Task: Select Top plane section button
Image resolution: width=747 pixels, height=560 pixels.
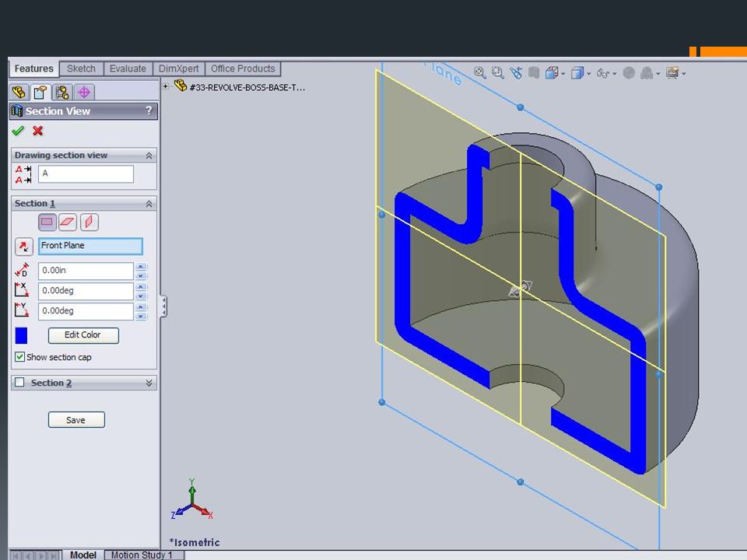Action: coord(68,222)
